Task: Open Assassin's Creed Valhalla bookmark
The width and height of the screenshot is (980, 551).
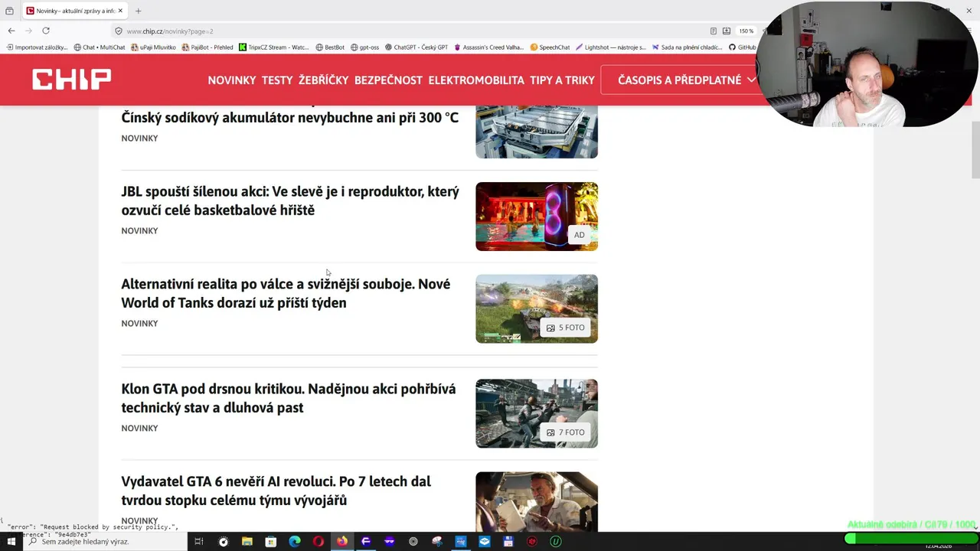Action: pyautogui.click(x=489, y=47)
